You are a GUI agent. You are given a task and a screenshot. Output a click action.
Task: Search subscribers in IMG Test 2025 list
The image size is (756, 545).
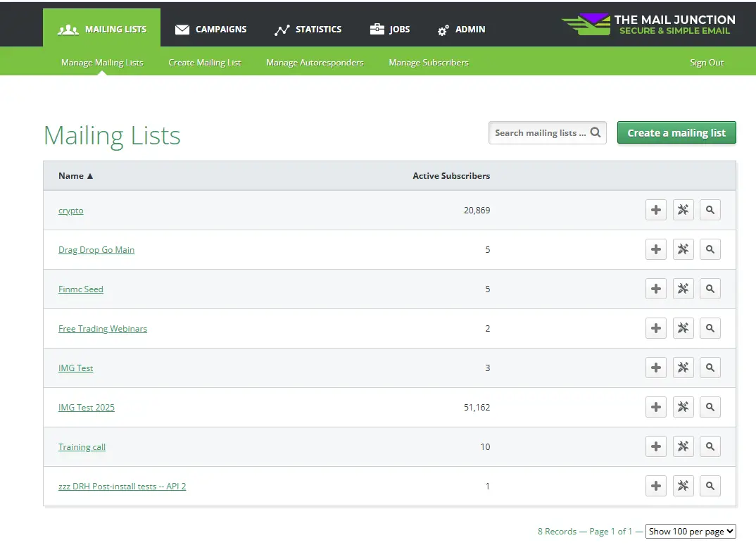coord(710,406)
